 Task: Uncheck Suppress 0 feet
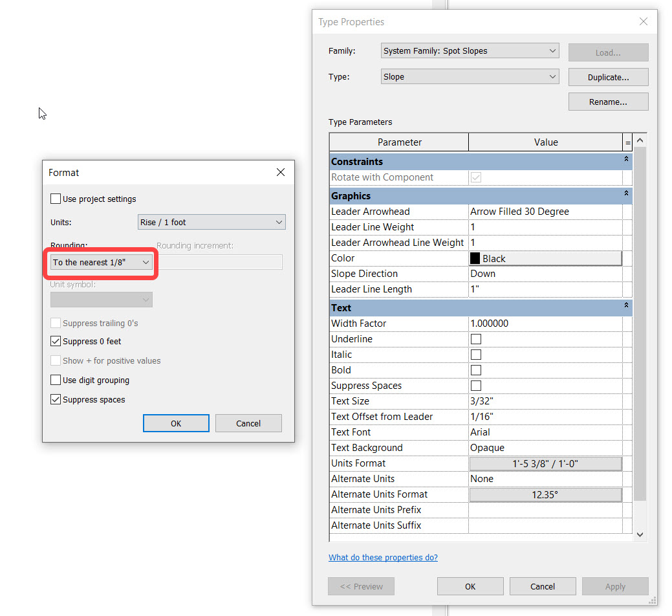(x=56, y=341)
